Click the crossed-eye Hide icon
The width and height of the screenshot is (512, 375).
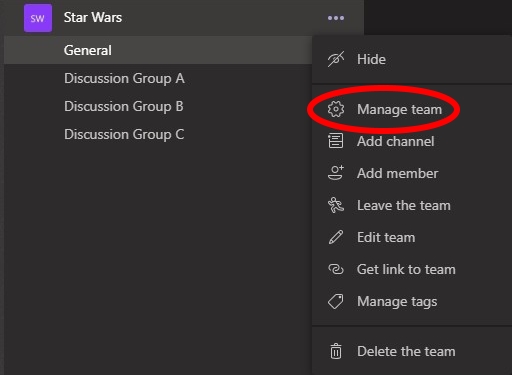pyautogui.click(x=336, y=59)
